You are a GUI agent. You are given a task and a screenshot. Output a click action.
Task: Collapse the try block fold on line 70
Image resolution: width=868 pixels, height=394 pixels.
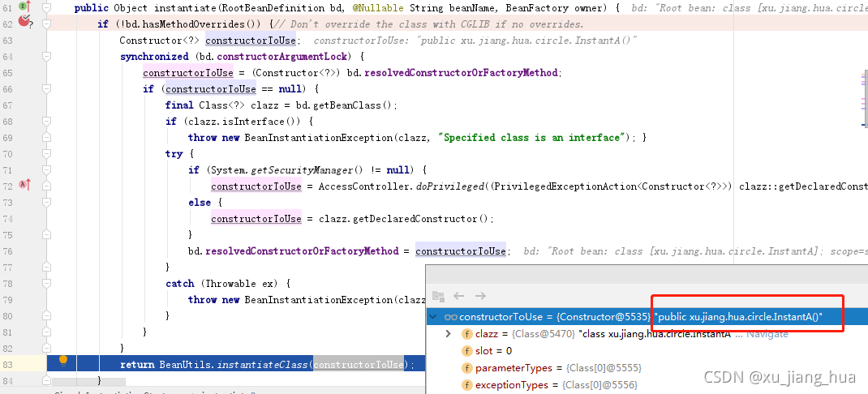point(46,154)
